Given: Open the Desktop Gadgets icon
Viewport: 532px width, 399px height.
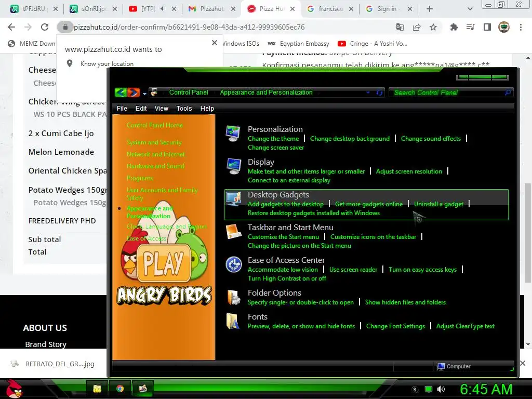Looking at the screenshot, I should pyautogui.click(x=234, y=198).
